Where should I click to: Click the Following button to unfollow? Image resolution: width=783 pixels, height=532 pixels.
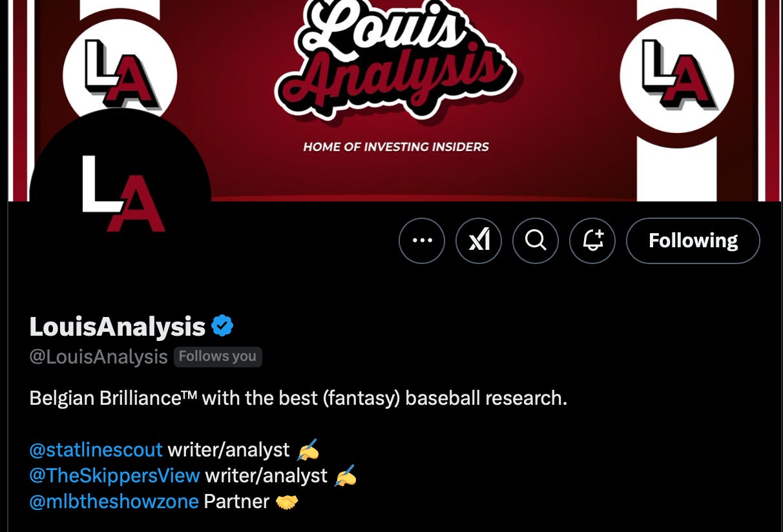693,241
